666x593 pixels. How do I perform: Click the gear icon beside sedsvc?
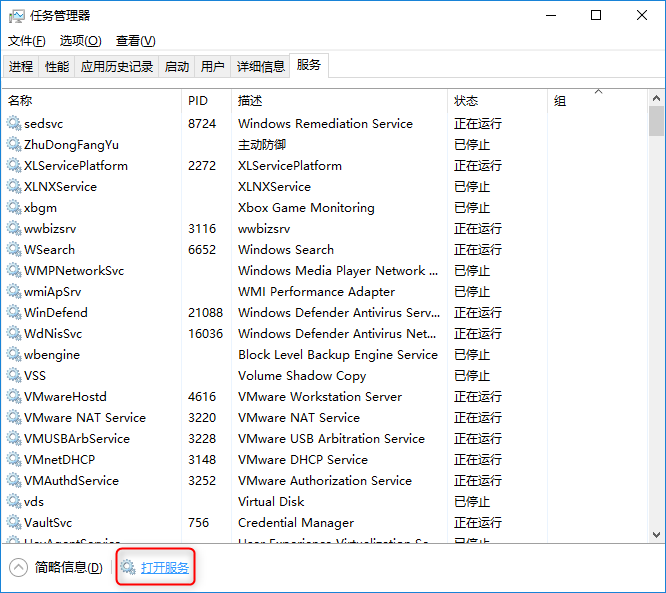click(14, 124)
